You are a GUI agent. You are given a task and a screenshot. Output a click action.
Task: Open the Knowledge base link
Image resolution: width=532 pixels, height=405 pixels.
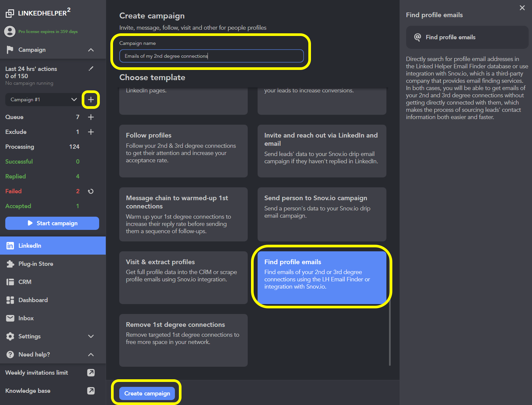pyautogui.click(x=28, y=391)
